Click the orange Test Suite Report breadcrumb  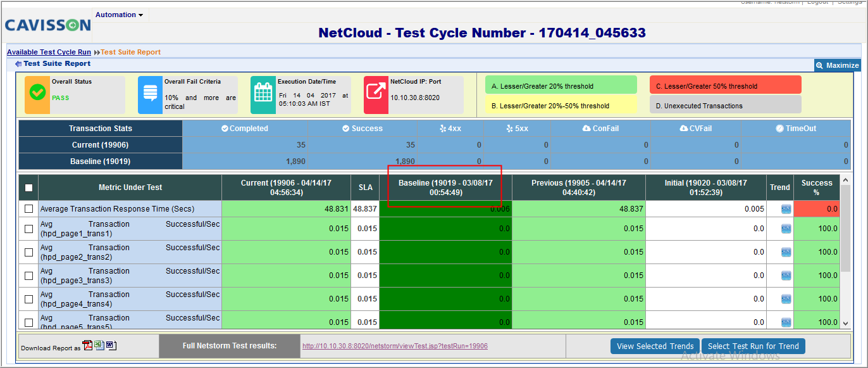(131, 52)
